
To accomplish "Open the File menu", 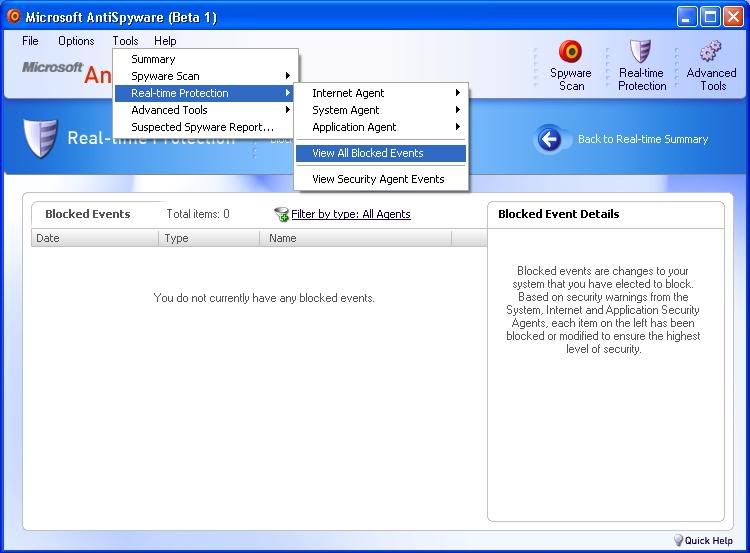I will pyautogui.click(x=30, y=41).
